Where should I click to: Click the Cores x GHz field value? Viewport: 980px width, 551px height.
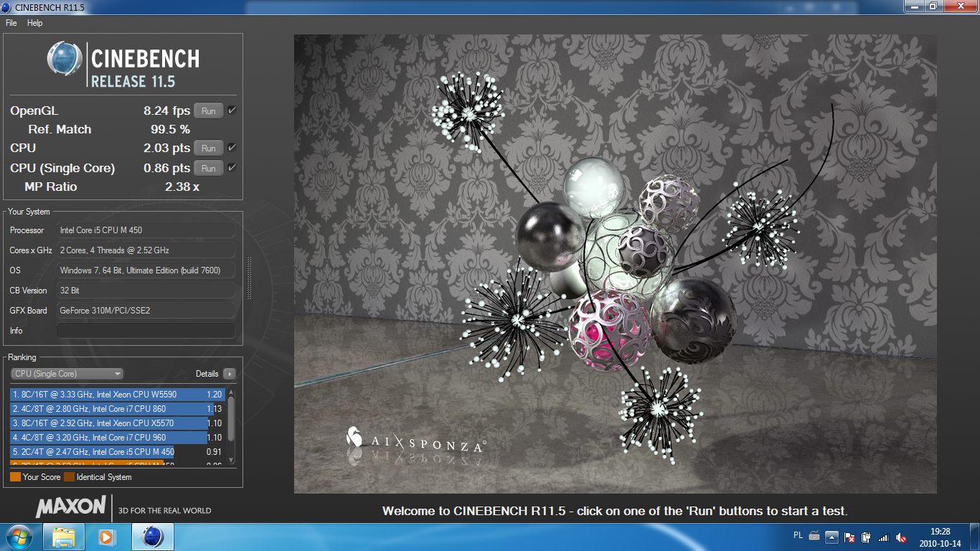(x=146, y=250)
